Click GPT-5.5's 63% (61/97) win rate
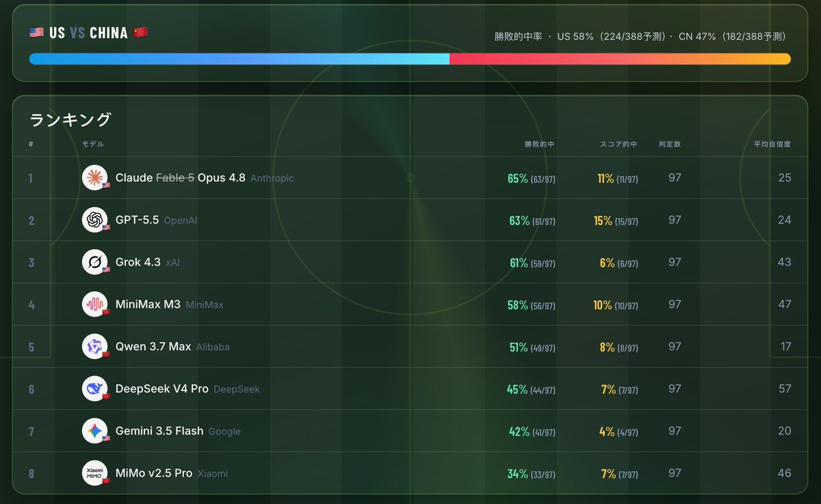This screenshot has height=504, width=821. tap(532, 221)
